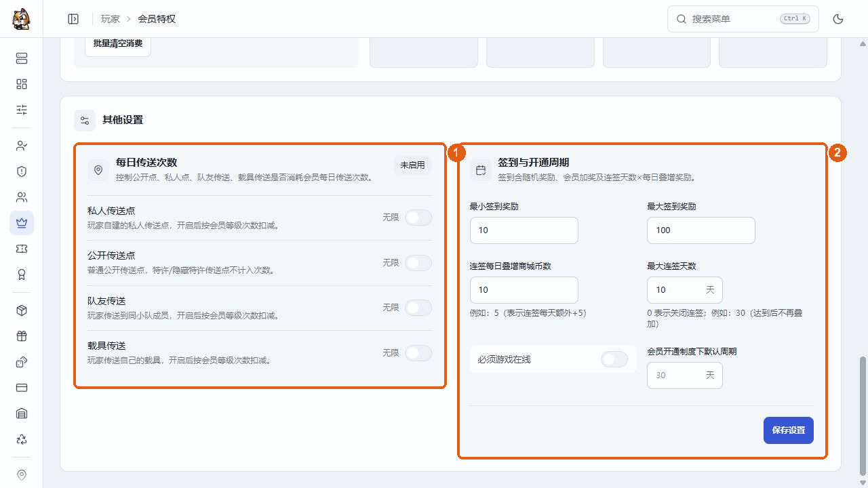
Task: Open the credit card sidebar icon
Action: (22, 388)
